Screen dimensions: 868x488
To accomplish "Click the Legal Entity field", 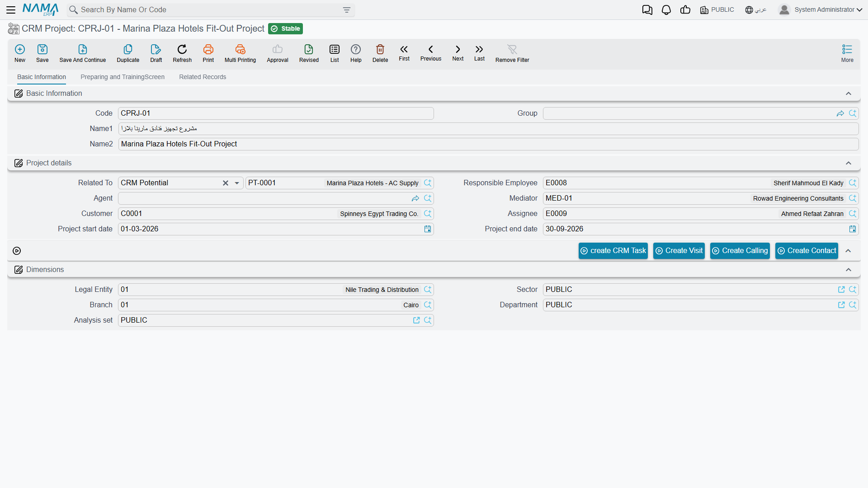I will point(276,290).
